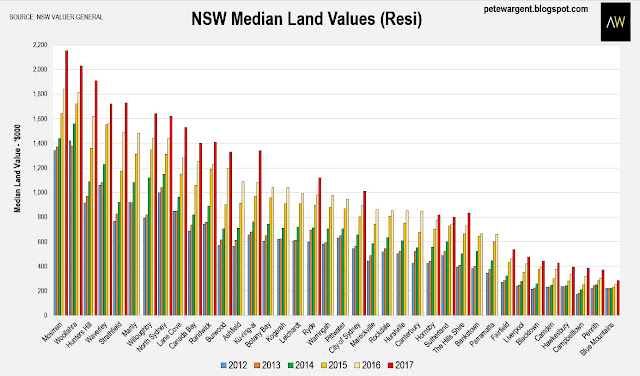Image resolution: width=640 pixels, height=376 pixels.
Task: Click the orange 2013 legend swatch
Action: [x=257, y=365]
